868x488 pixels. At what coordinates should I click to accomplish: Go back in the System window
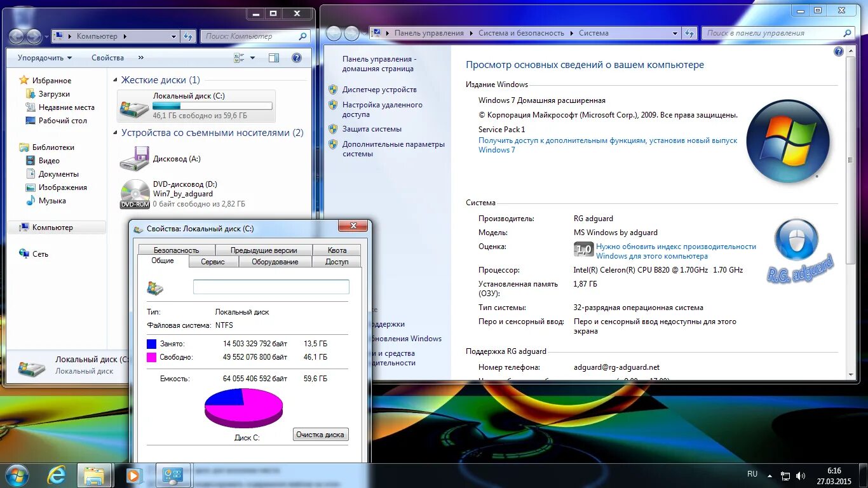click(334, 33)
